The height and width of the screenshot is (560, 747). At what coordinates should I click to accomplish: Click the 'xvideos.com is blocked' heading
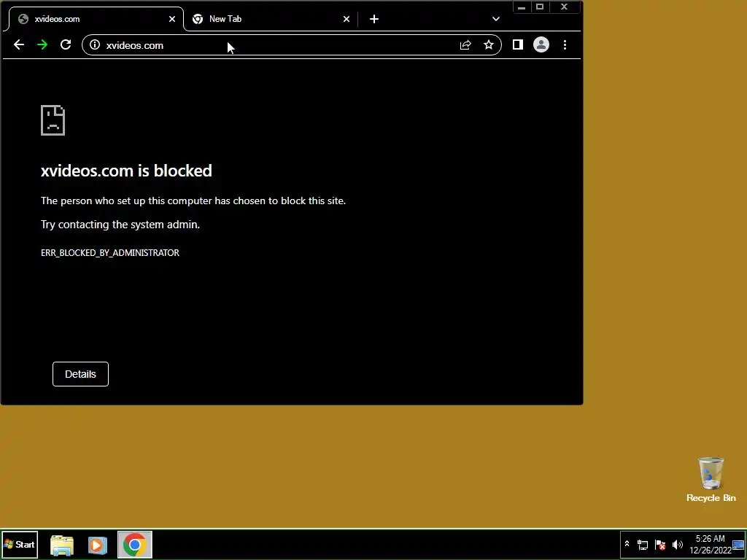click(126, 171)
